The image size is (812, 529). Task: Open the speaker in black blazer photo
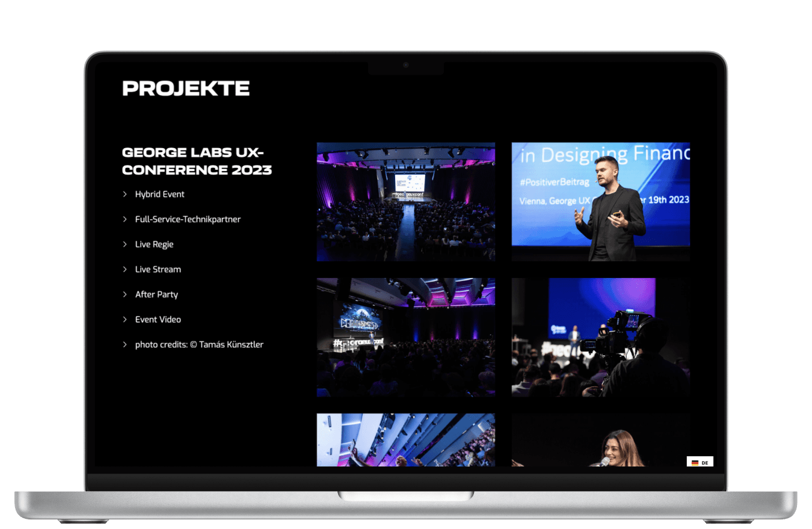pyautogui.click(x=601, y=202)
